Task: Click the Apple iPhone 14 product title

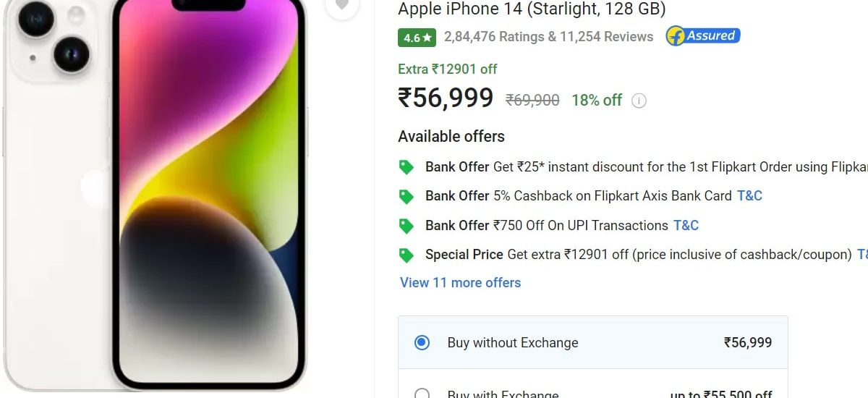Action: [x=532, y=9]
